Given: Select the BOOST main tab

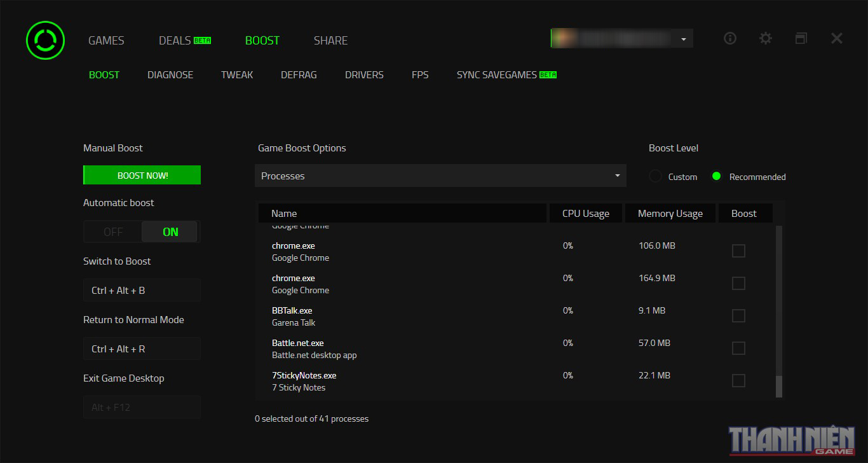Looking at the screenshot, I should pyautogui.click(x=262, y=40).
